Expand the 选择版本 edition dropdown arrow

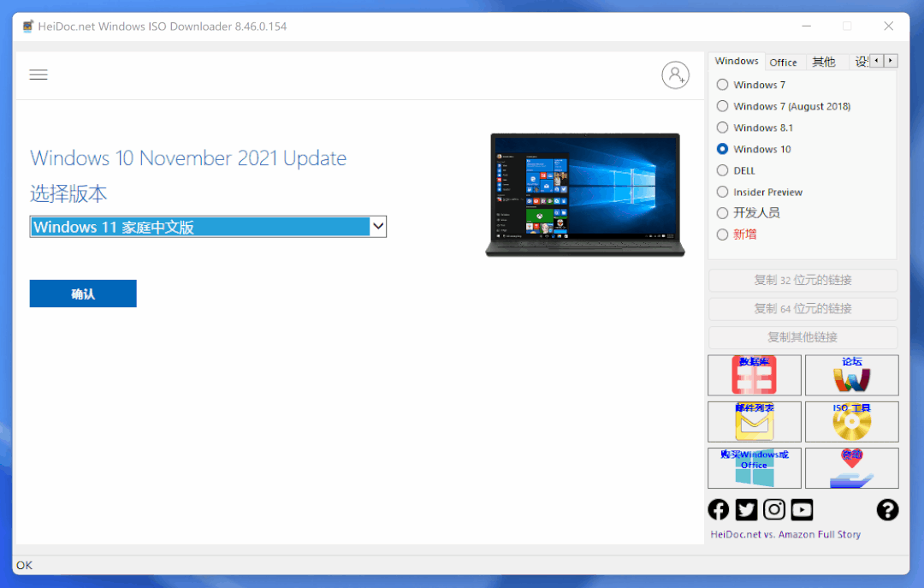point(378,227)
